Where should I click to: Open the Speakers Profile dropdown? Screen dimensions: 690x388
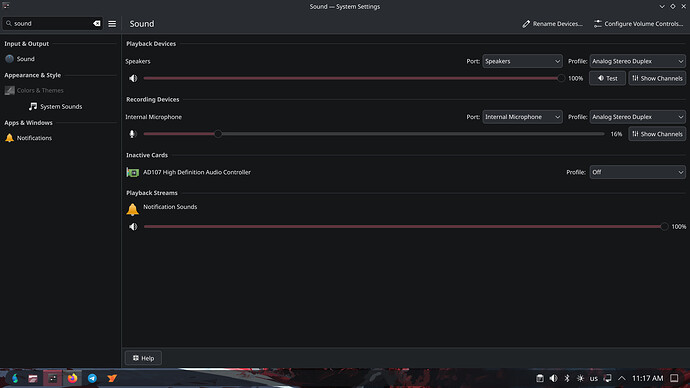(638, 61)
